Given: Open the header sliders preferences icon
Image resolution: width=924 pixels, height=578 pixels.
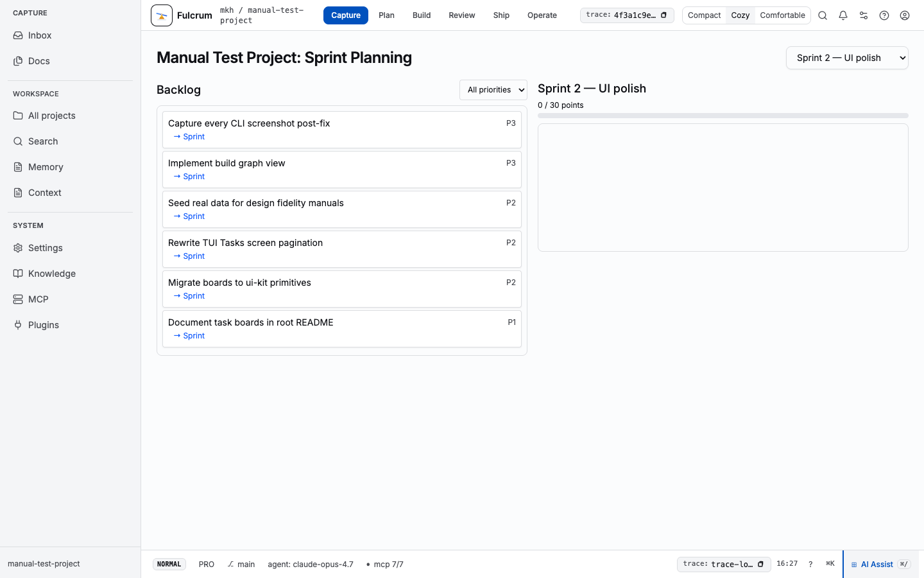Looking at the screenshot, I should click(x=864, y=15).
